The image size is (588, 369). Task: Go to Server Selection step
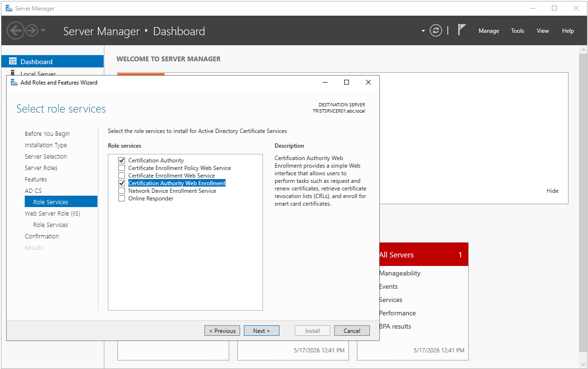[46, 157]
